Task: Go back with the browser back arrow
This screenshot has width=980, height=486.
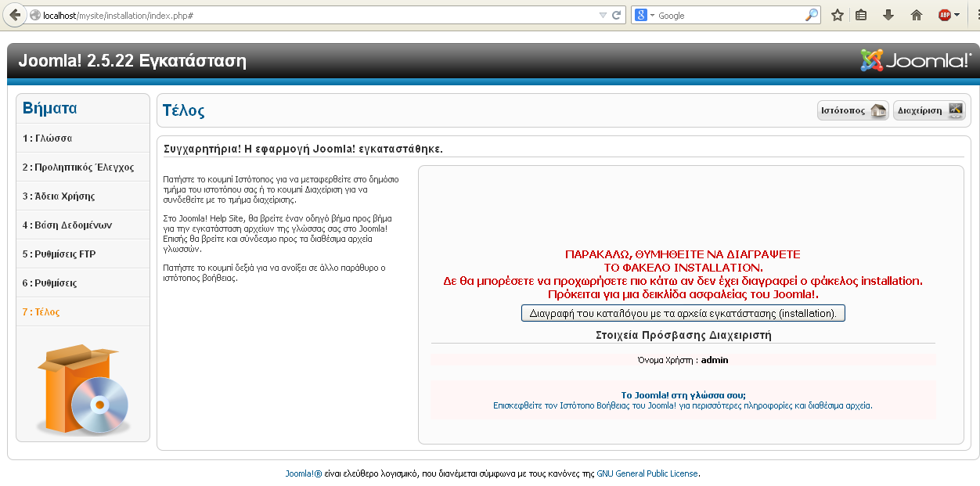Action: 15,15
